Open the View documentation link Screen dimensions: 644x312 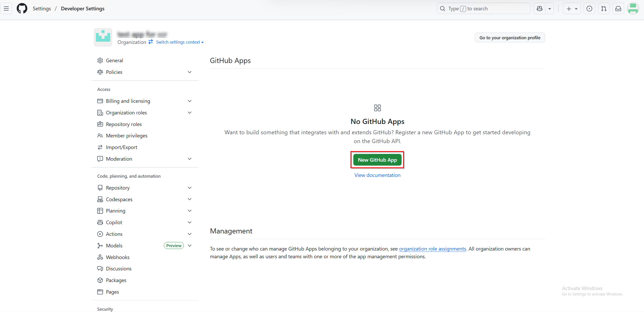click(377, 175)
